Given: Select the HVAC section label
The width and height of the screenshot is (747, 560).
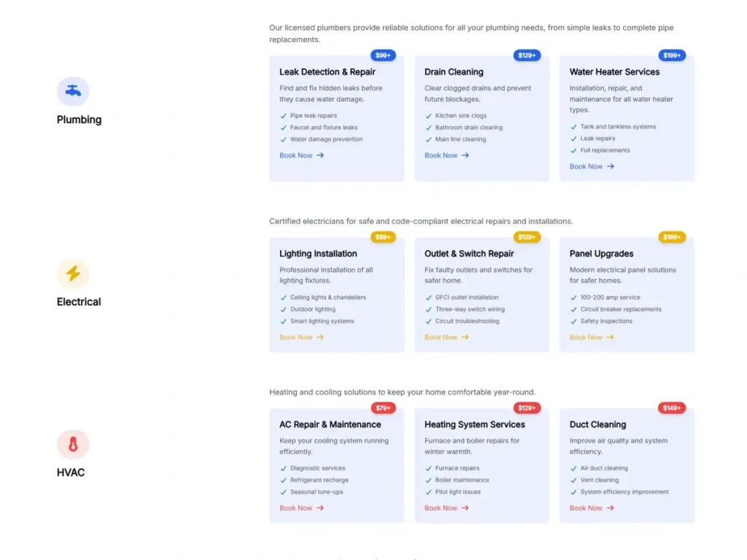Looking at the screenshot, I should point(71,472).
